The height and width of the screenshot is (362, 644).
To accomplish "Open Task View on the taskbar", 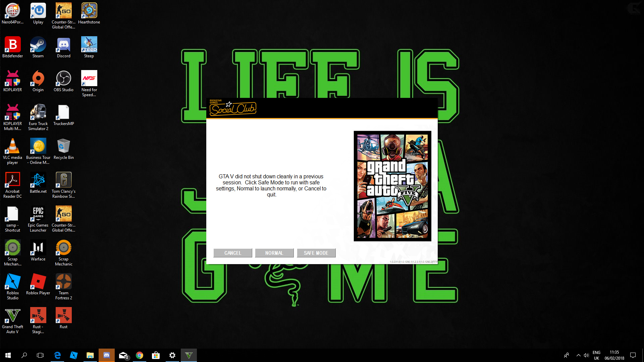I will coord(40,355).
